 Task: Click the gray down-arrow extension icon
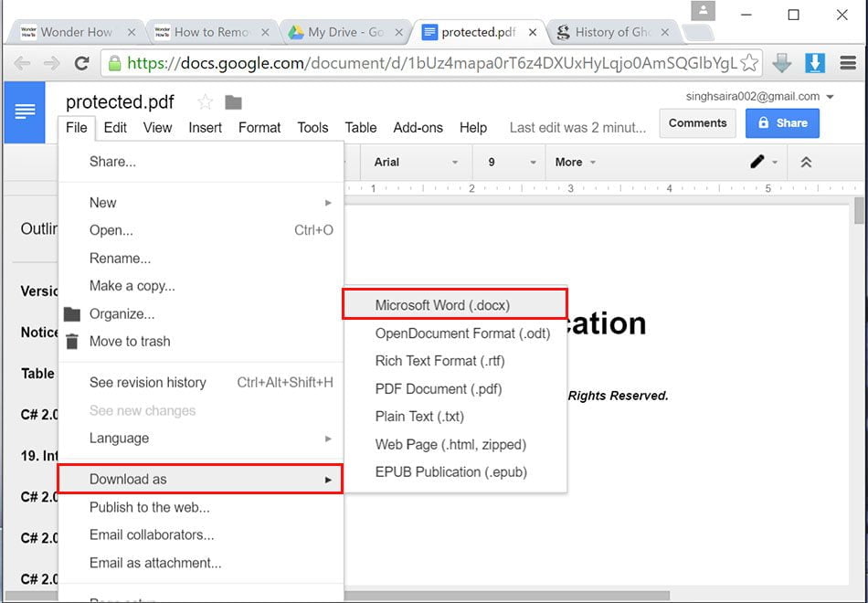(x=781, y=63)
